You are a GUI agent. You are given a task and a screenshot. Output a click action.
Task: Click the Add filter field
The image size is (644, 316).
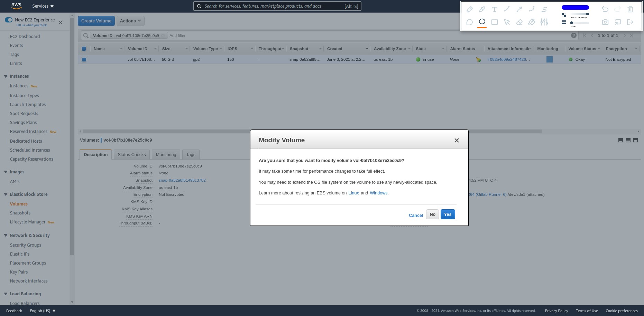pos(177,36)
